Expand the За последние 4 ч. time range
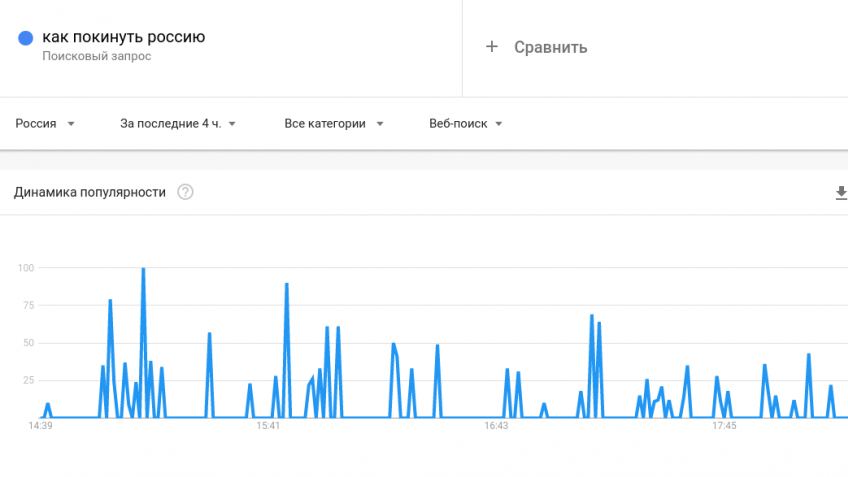848x477 pixels. [x=178, y=124]
